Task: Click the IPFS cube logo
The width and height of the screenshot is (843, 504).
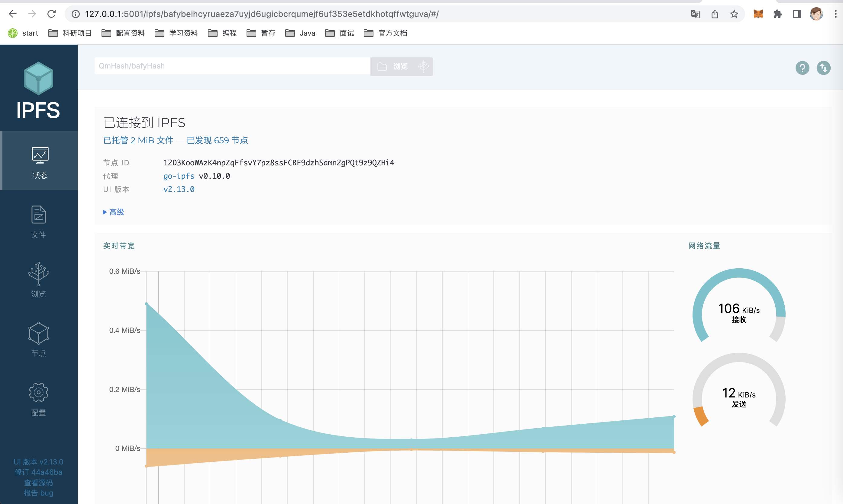Action: 38,78
